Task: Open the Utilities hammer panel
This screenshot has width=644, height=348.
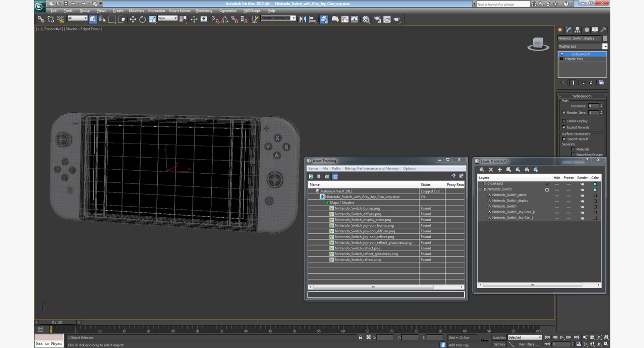Action: (x=603, y=30)
